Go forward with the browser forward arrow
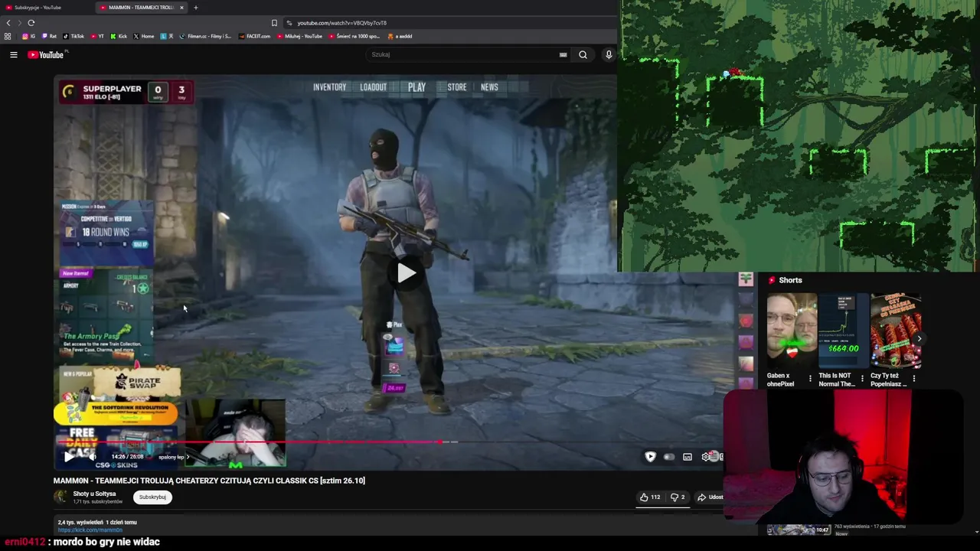 point(19,23)
